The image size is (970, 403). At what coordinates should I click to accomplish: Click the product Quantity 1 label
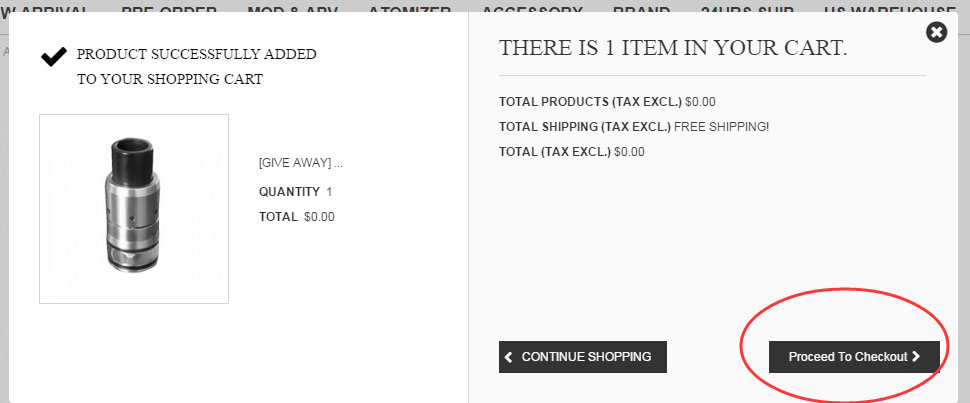[x=296, y=192]
